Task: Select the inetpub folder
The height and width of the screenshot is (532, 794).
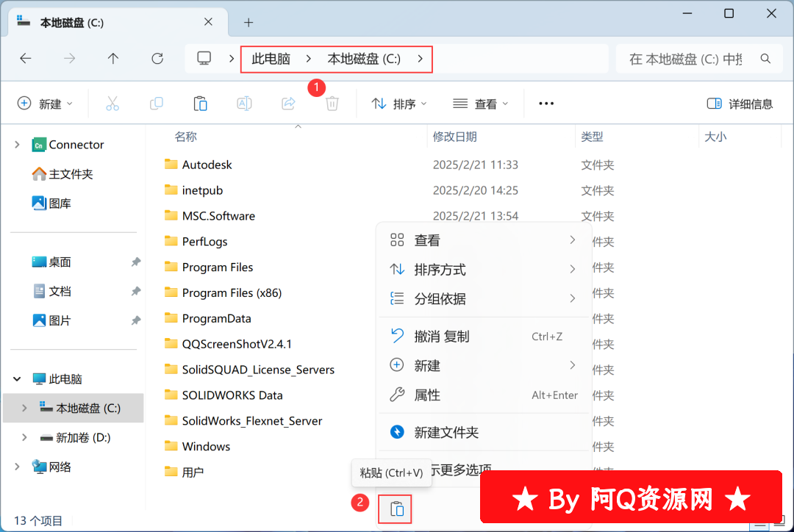Action: pos(193,190)
